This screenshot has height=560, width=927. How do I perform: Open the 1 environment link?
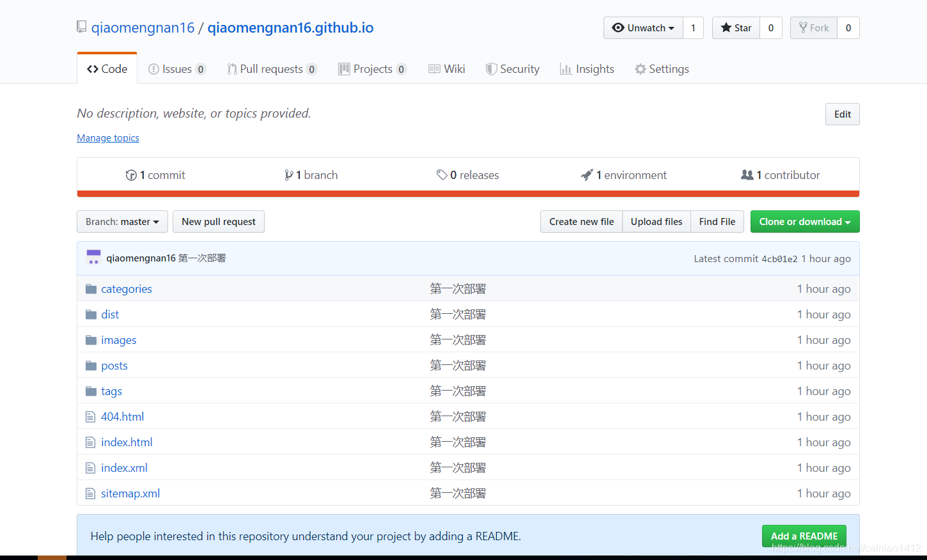click(x=624, y=175)
